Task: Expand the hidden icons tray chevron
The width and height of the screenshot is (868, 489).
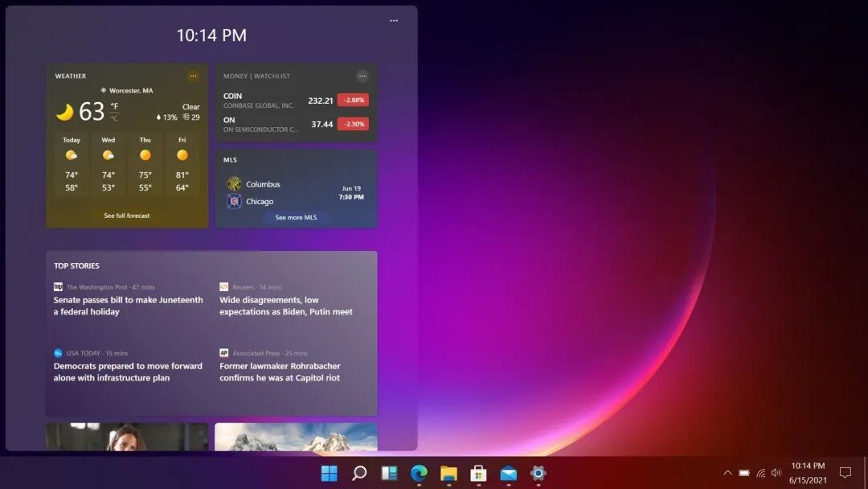Action: [x=727, y=472]
